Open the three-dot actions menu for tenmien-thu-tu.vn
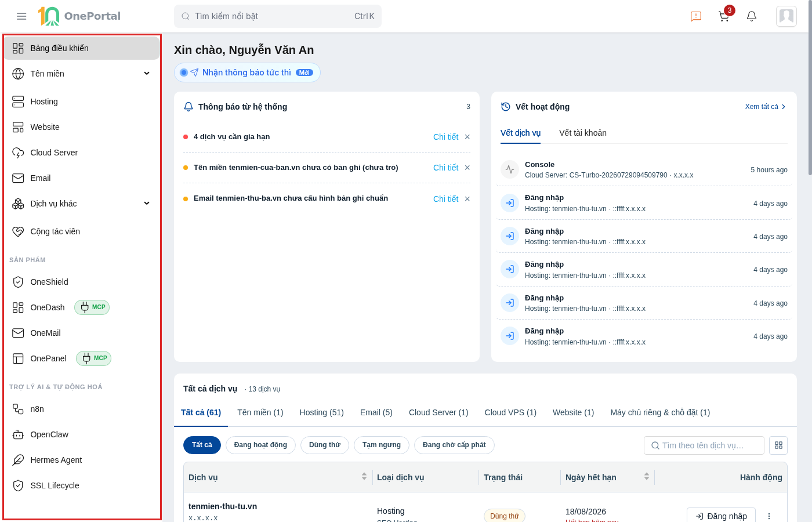Screen dimensions: 812x522 (x=769, y=516)
